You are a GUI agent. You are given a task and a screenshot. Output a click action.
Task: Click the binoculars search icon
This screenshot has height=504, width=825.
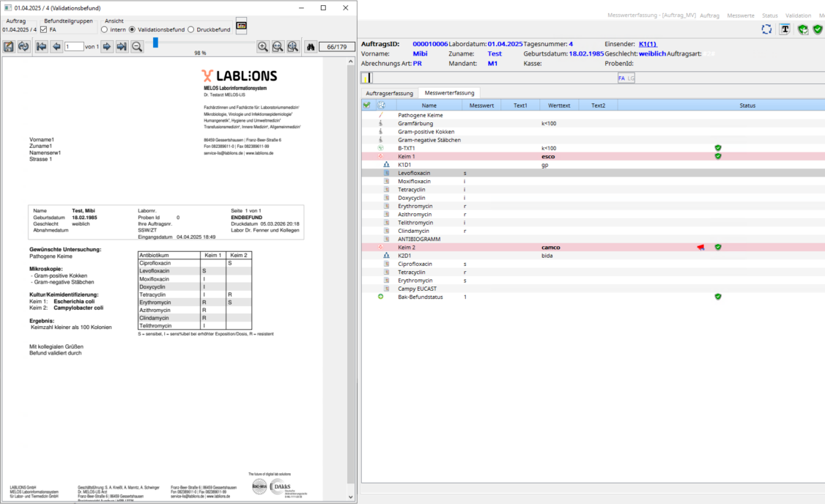pyautogui.click(x=311, y=47)
